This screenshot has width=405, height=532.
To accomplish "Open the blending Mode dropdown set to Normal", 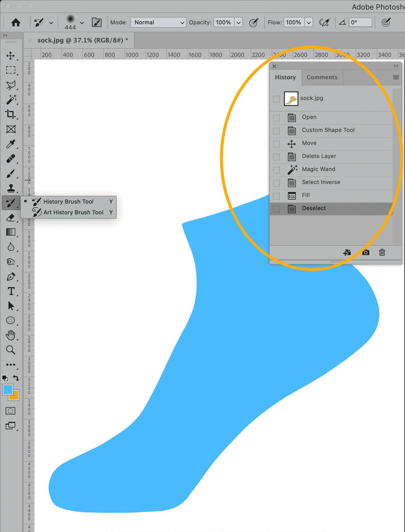I will click(158, 22).
